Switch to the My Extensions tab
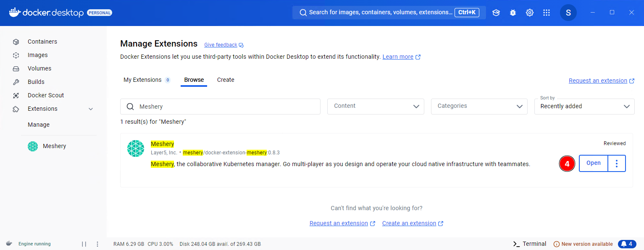644x250 pixels. click(143, 80)
